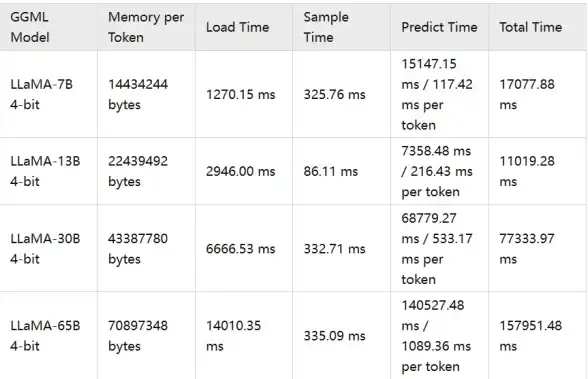This screenshot has width=588, height=379.
Task: Click the Load Time column header
Action: [x=244, y=27]
